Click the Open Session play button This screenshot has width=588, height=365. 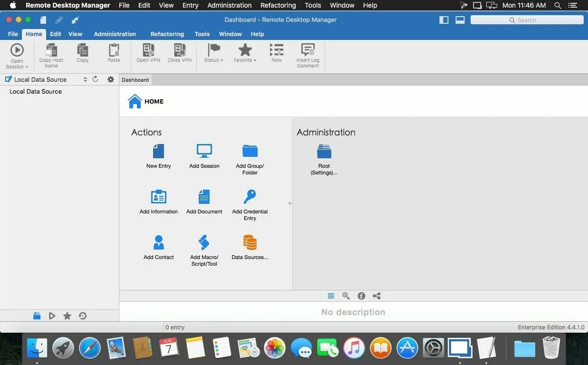(x=17, y=50)
